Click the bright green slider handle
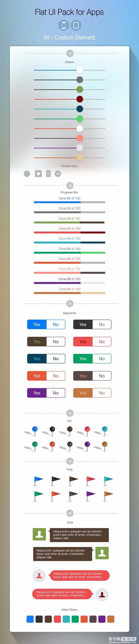 point(80,118)
